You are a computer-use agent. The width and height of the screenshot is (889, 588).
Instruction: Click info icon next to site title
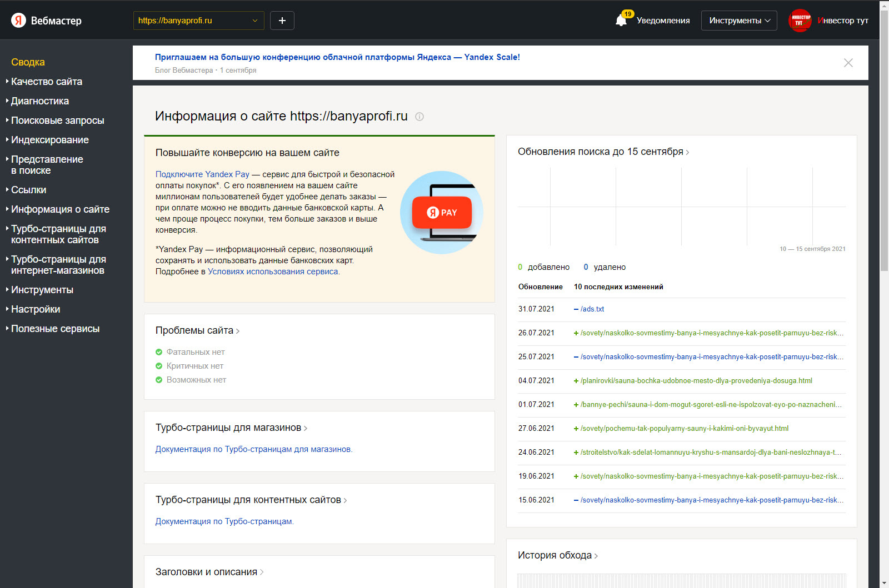[x=419, y=117]
